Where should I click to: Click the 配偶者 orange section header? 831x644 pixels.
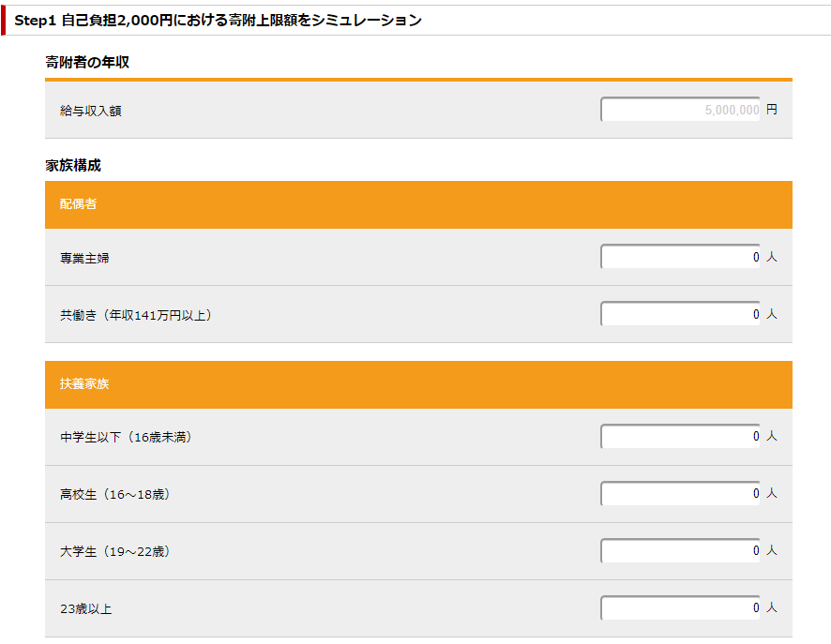click(x=418, y=205)
